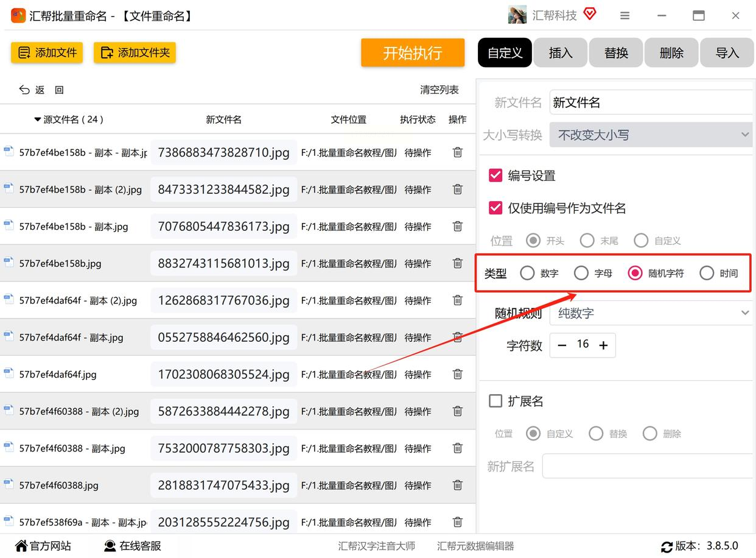Click the red VIP diamond badge
This screenshot has width=756, height=558.
(590, 14)
